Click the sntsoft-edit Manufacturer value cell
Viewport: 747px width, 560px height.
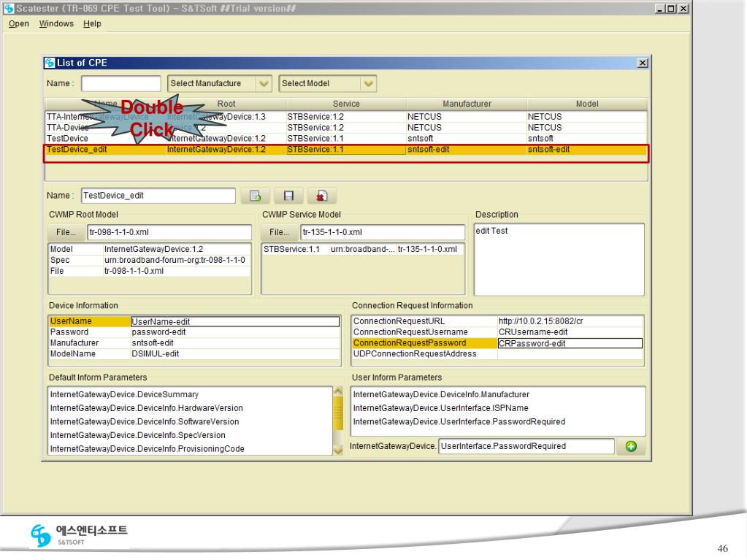235,343
